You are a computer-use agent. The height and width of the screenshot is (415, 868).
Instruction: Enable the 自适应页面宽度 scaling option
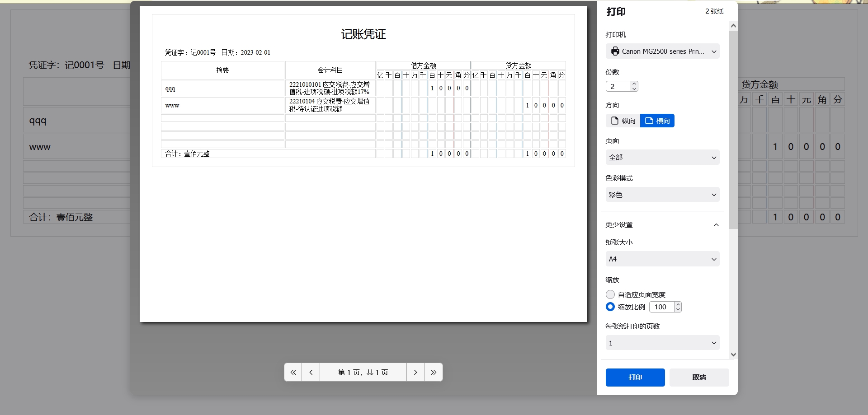[610, 294]
